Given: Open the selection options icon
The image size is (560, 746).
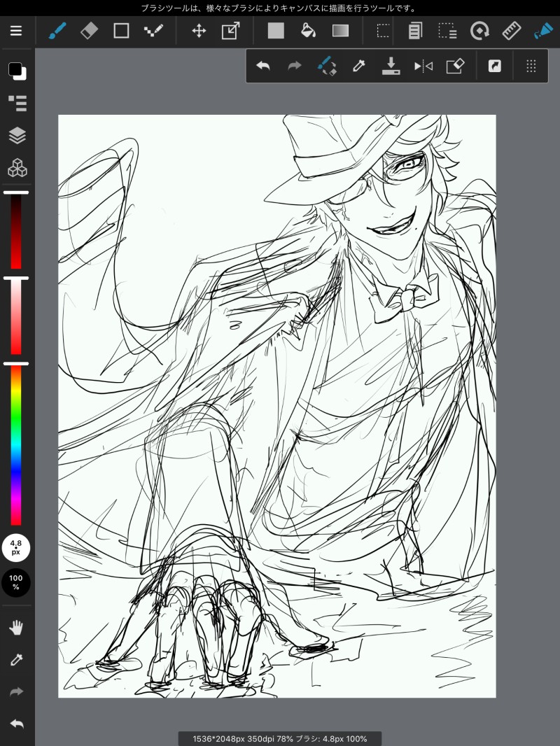Looking at the screenshot, I should click(447, 31).
